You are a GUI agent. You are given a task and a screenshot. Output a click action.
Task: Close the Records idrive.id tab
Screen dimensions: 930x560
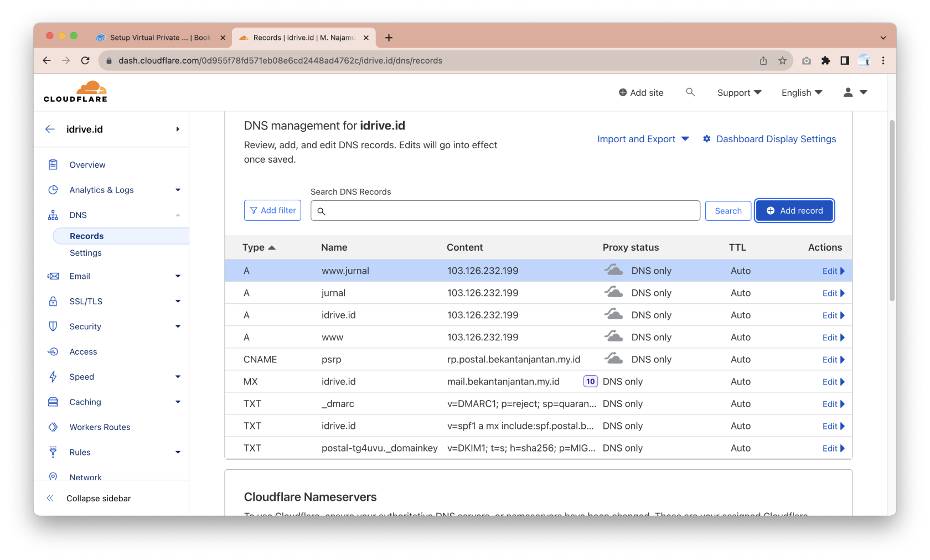(366, 38)
